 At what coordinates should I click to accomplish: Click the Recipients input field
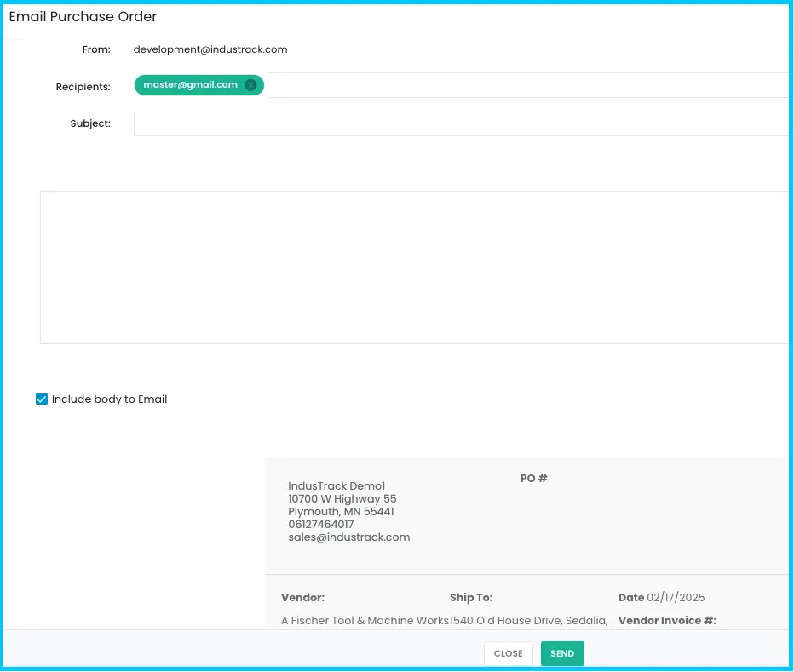pyautogui.click(x=528, y=85)
